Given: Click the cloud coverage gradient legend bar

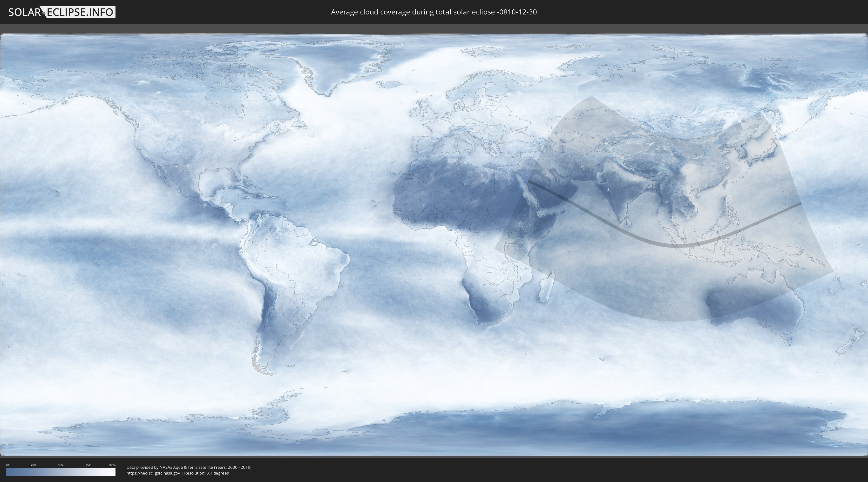Looking at the screenshot, I should [x=61, y=472].
